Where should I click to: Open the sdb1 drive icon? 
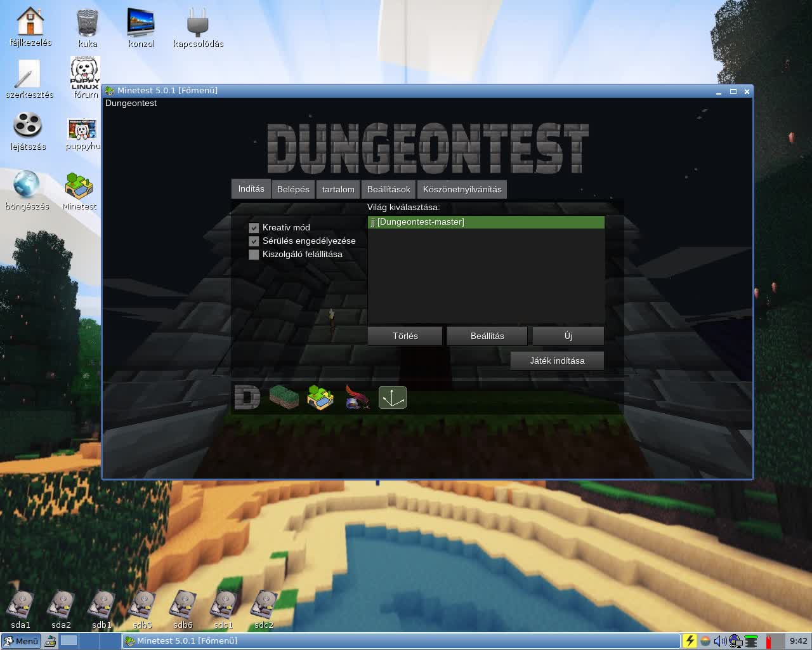101,609
